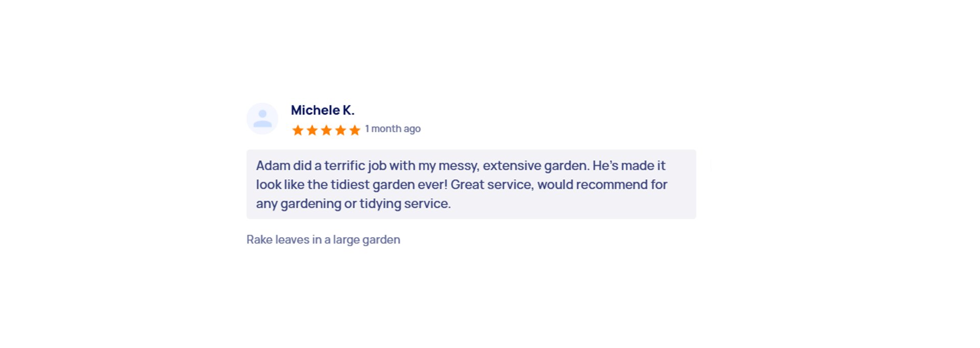This screenshot has width=980, height=348.
Task: Select the first orange rating star
Action: 298,130
